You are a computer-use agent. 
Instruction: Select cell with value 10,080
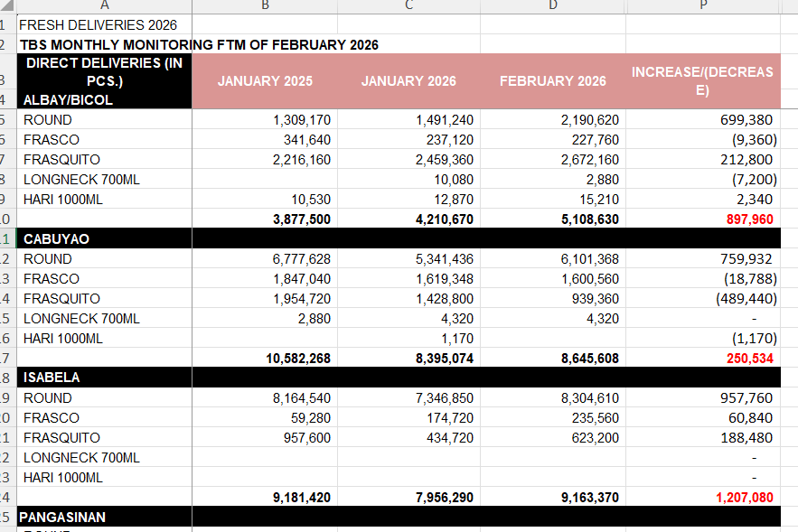pos(408,180)
